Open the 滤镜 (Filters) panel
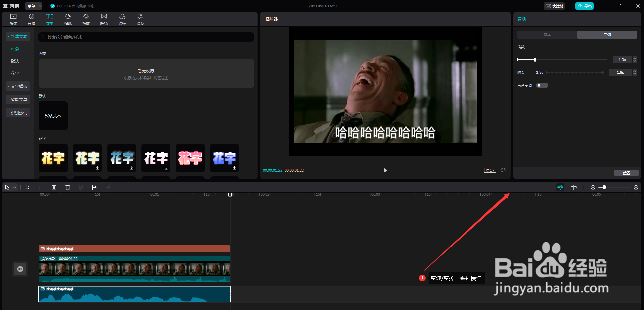 (122, 19)
